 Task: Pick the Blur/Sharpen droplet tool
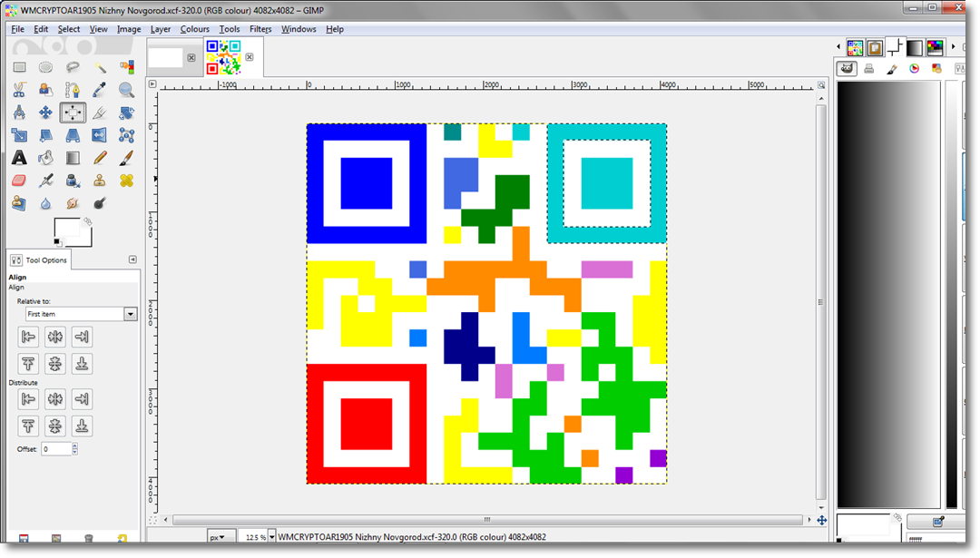(45, 204)
